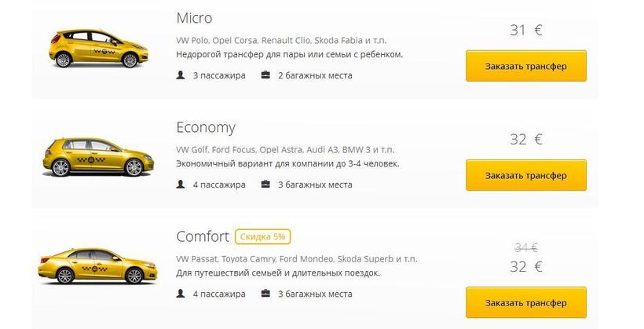This screenshot has width=644, height=329.
Task: Click the luggage icon in Comfort row
Action: pos(265,294)
